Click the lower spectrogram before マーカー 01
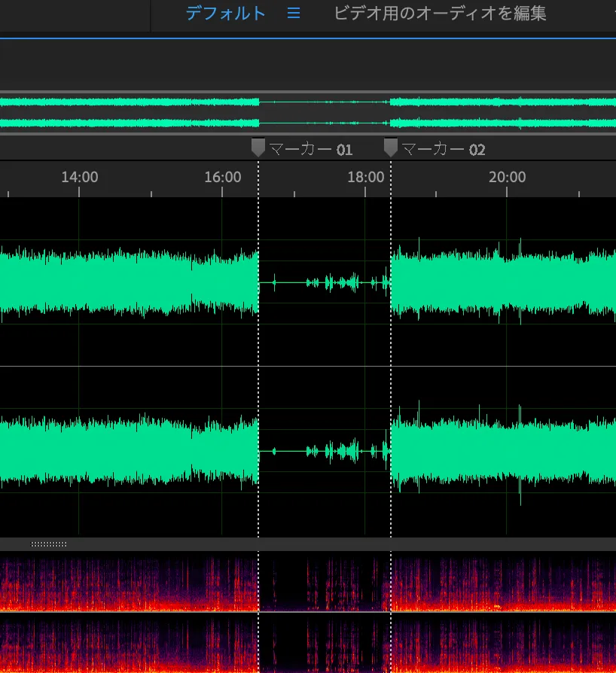 (128, 644)
